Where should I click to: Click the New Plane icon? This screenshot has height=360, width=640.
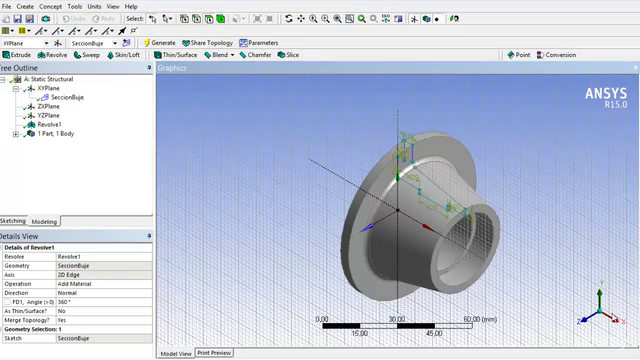[58, 43]
